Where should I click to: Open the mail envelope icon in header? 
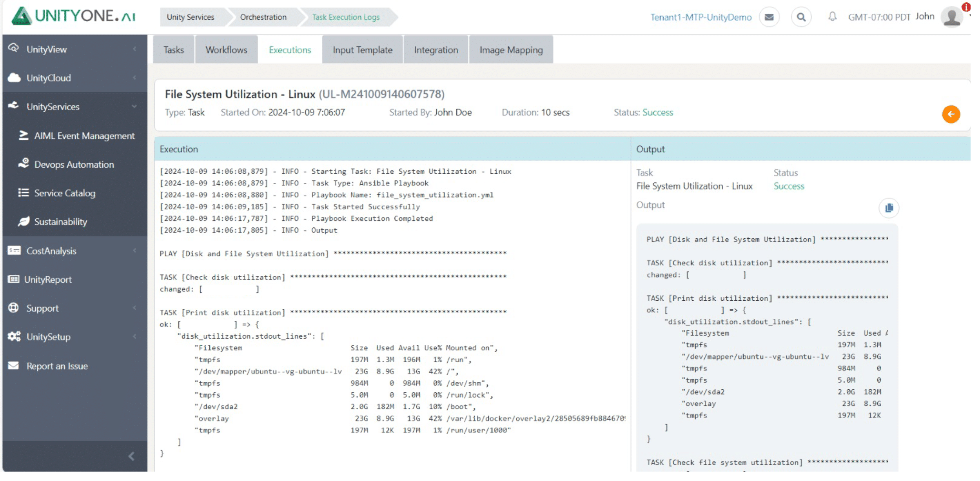click(769, 17)
